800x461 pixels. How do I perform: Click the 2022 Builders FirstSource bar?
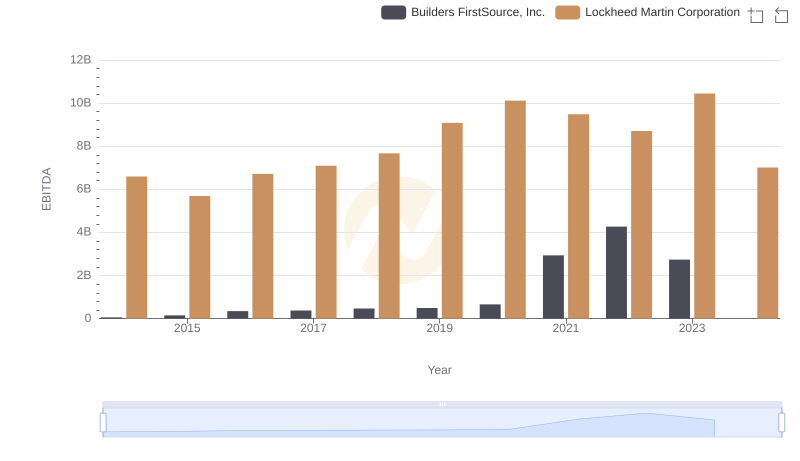click(616, 272)
